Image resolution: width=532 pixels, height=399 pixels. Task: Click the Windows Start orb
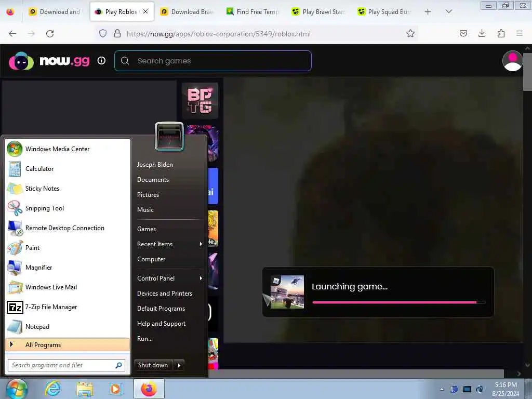click(17, 389)
